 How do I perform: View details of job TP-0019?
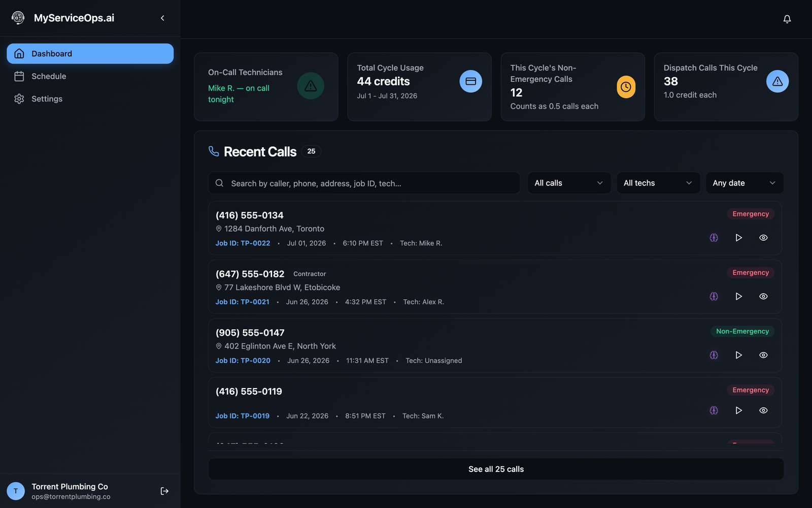pyautogui.click(x=763, y=410)
